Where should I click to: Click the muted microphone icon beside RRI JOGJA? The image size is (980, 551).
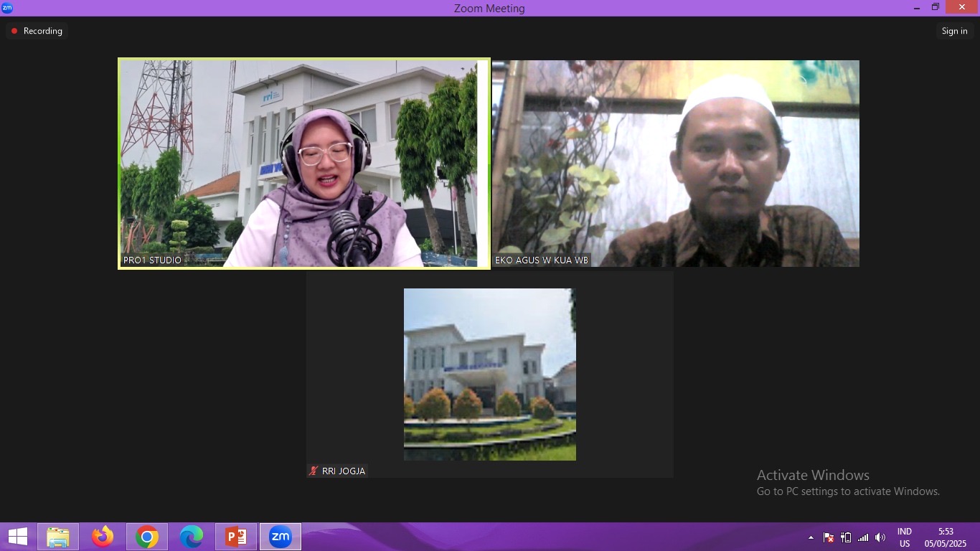(x=314, y=471)
